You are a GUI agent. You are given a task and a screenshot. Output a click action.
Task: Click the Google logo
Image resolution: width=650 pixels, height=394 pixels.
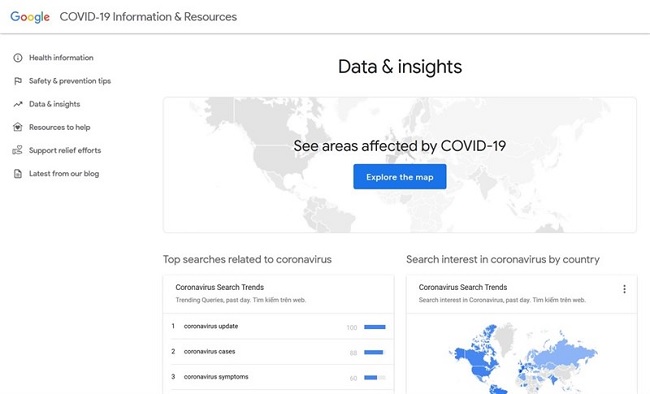(x=30, y=17)
